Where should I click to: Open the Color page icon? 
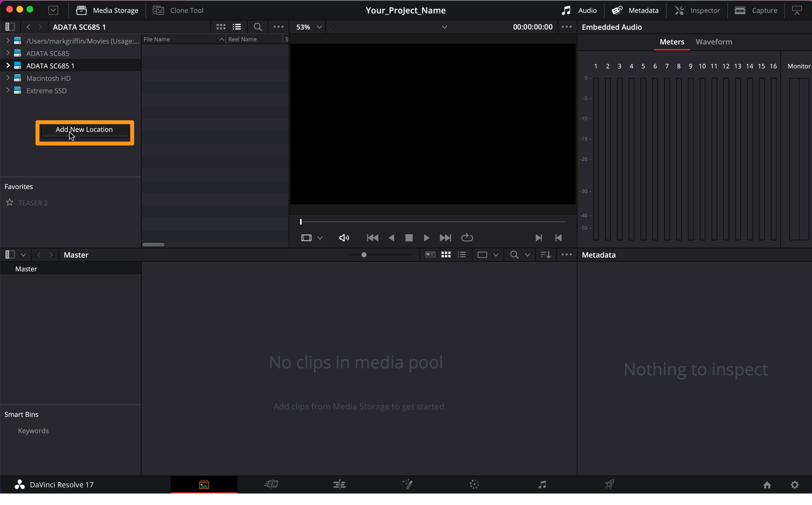click(474, 484)
